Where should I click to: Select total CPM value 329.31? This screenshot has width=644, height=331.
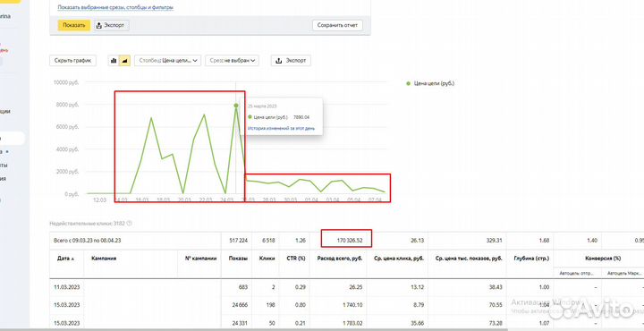tap(494, 241)
